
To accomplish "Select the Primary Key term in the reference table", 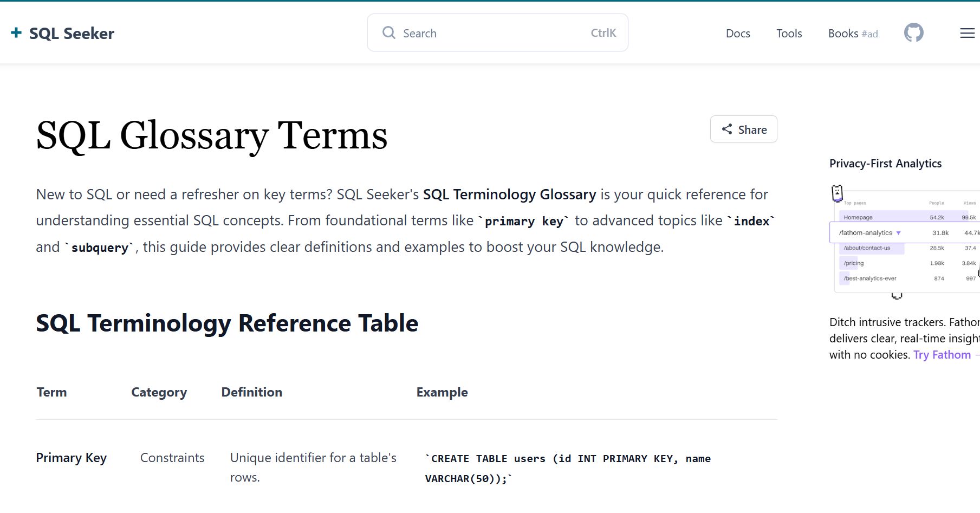I will pyautogui.click(x=71, y=458).
